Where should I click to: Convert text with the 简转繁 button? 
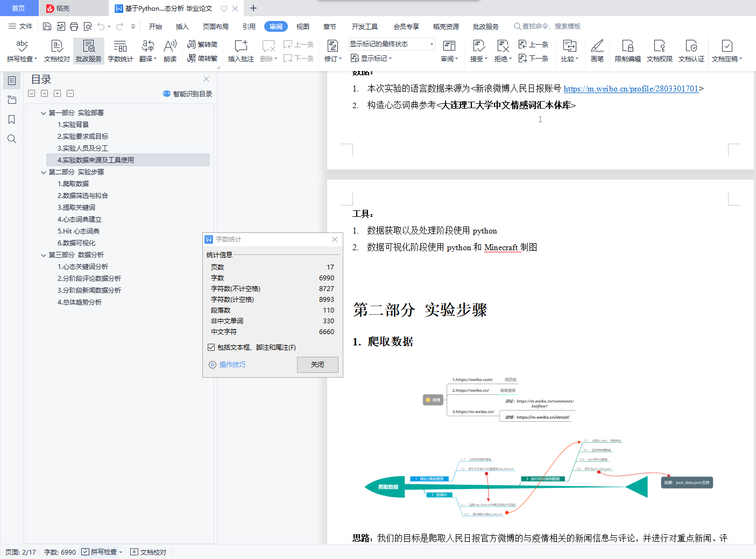pyautogui.click(x=202, y=59)
